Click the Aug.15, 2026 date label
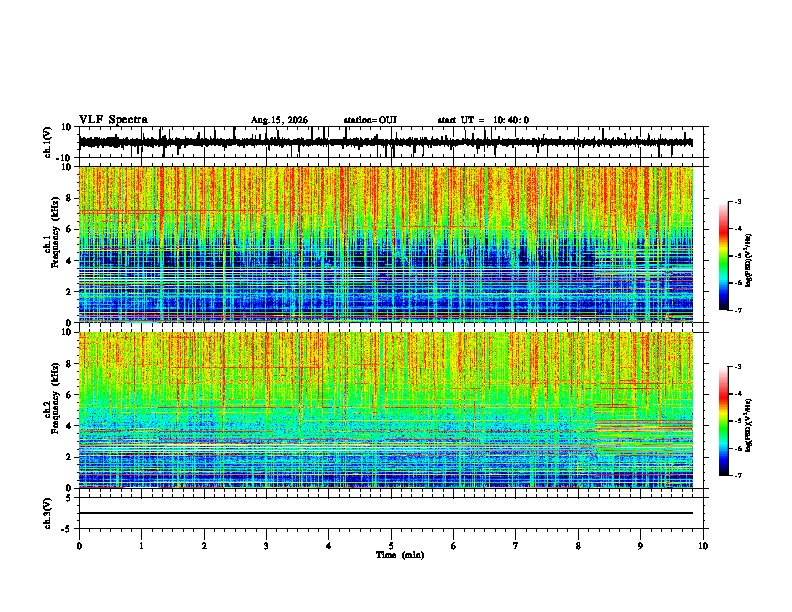 pos(279,120)
